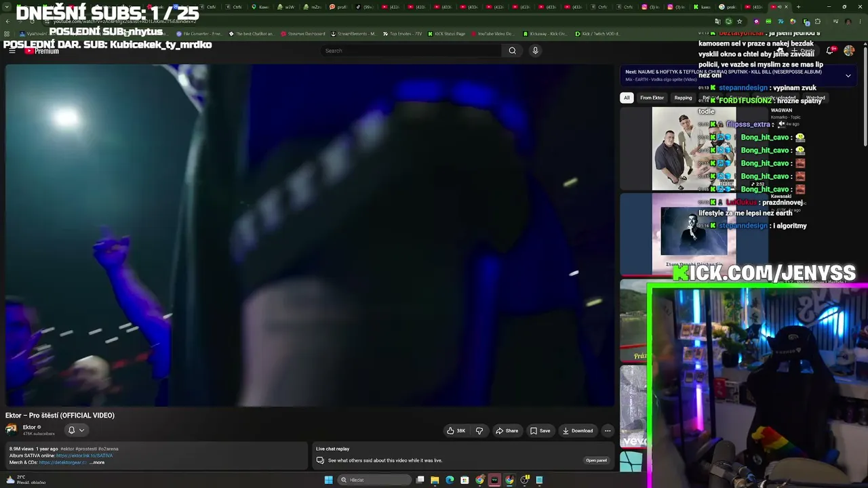This screenshot has height=488, width=868.
Task: Open the Kawasaki recommended video thumbnail
Action: tap(694, 232)
